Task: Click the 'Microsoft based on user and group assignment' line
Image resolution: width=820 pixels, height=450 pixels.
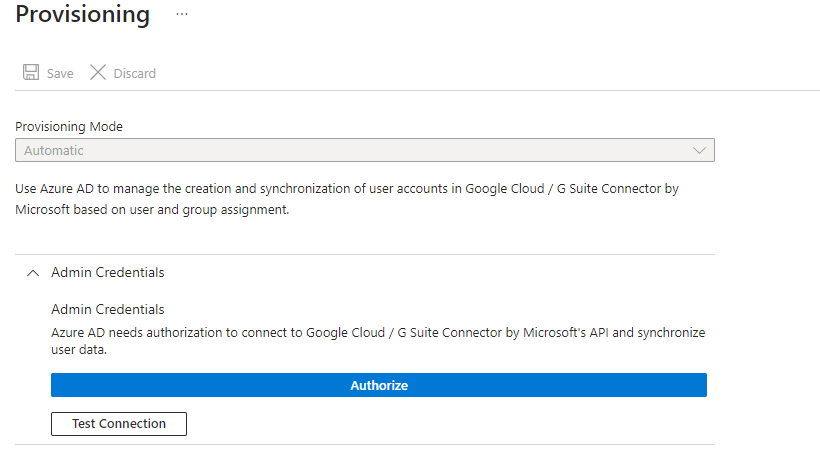Action: tap(152, 210)
